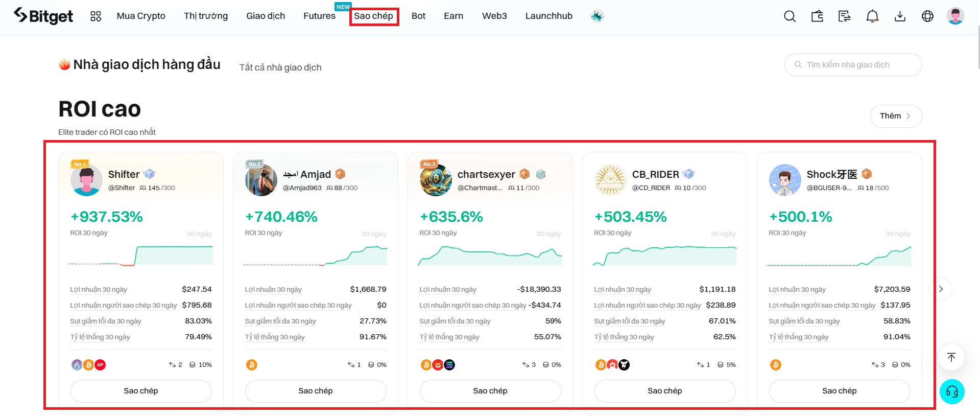This screenshot has height=418, width=980.
Task: Click the orange badge next to Shock牙医
Action: click(x=867, y=174)
